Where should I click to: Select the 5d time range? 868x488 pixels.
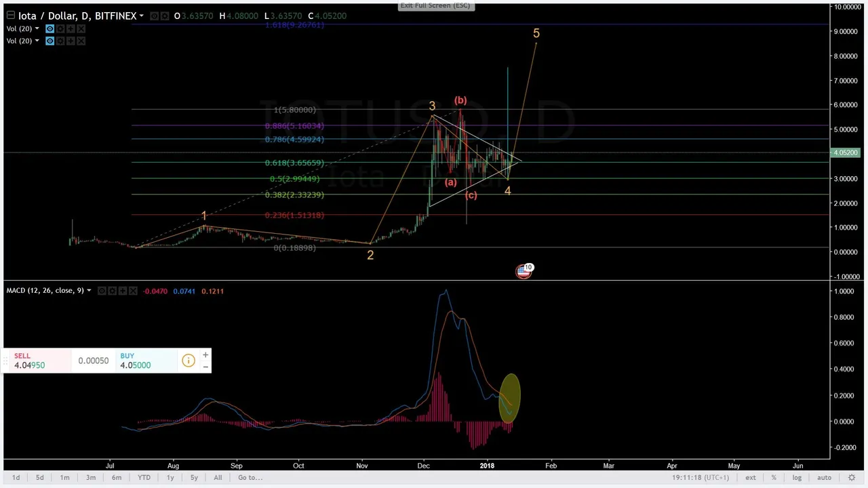click(x=39, y=478)
